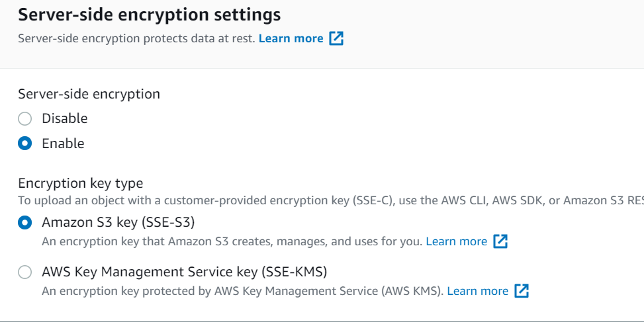Image resolution: width=644 pixels, height=322 pixels.
Task: Choose the Amazon S3 key radio circle
Action: coord(24,223)
